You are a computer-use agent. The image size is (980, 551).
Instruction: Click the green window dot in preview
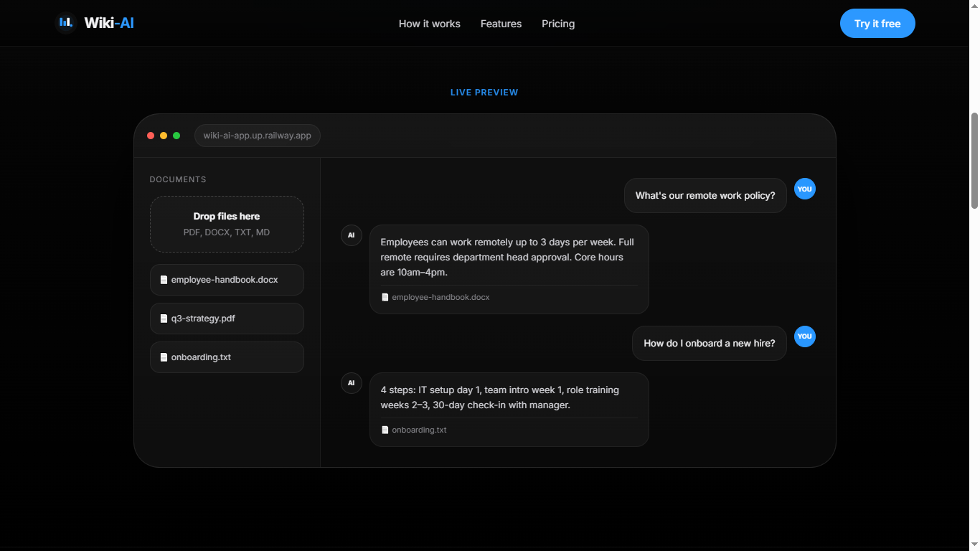(x=176, y=136)
